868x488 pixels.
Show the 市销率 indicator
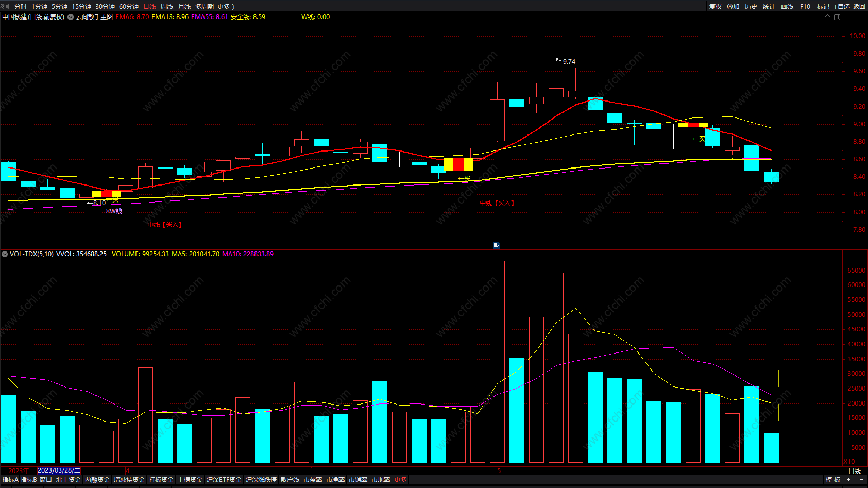coord(358,480)
